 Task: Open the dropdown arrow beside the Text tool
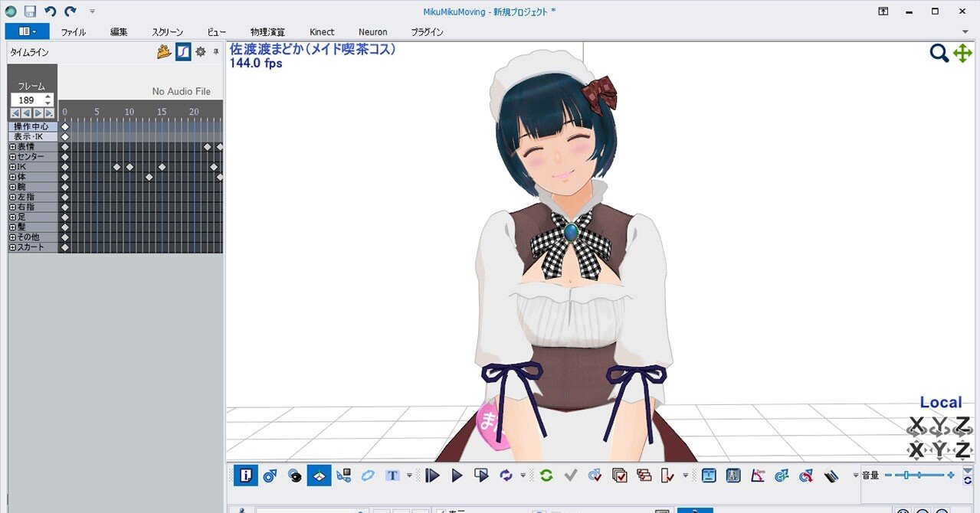point(408,475)
